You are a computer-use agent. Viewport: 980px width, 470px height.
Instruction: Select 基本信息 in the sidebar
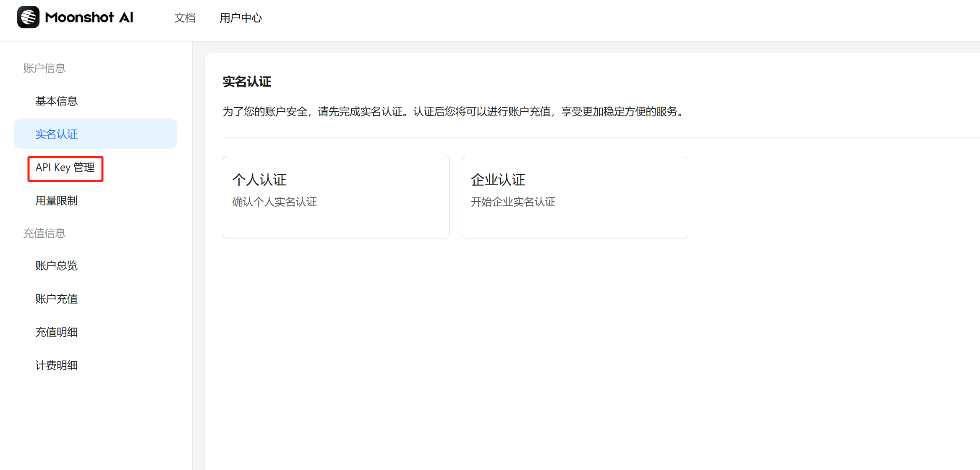(x=56, y=101)
